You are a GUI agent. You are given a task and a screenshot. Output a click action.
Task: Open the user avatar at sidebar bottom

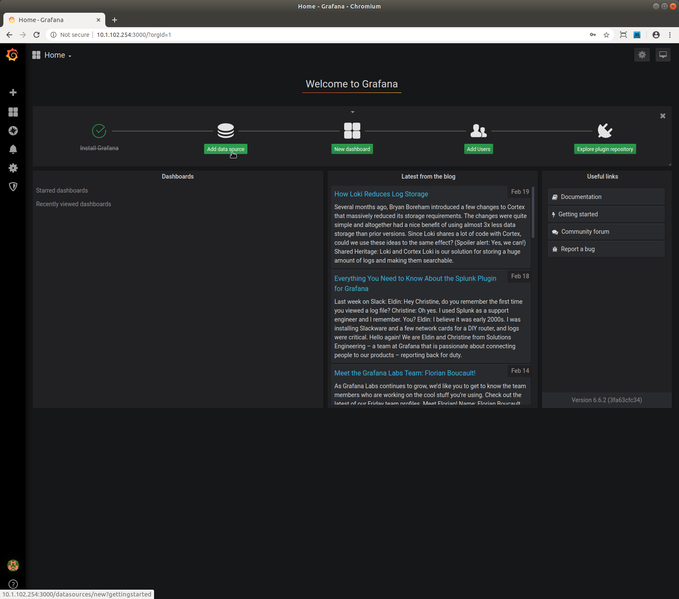click(x=13, y=565)
